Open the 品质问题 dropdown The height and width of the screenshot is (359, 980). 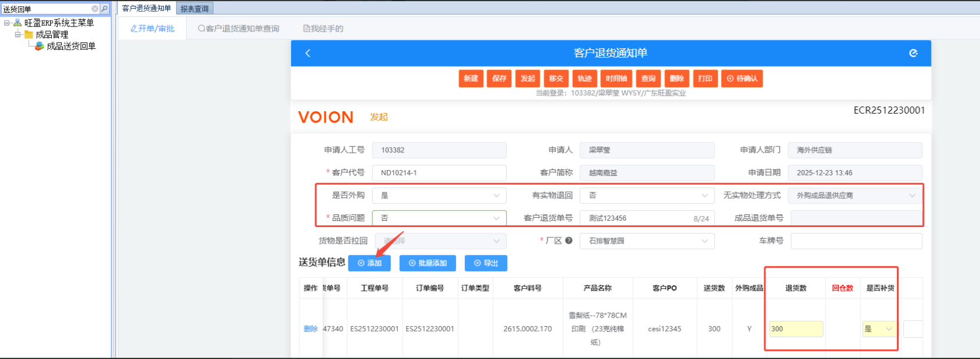click(x=439, y=218)
